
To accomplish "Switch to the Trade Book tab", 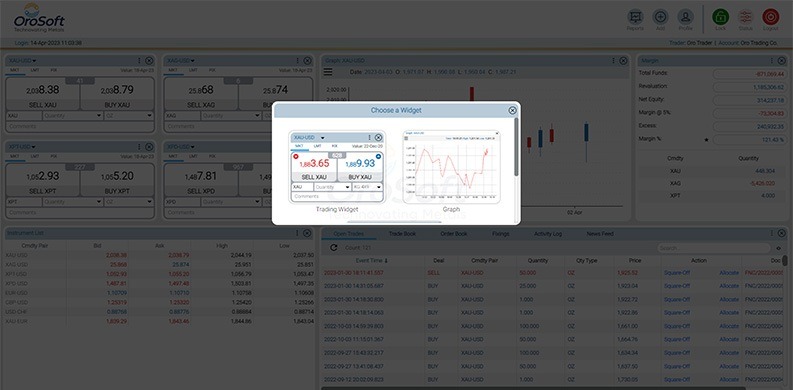I will [x=402, y=234].
